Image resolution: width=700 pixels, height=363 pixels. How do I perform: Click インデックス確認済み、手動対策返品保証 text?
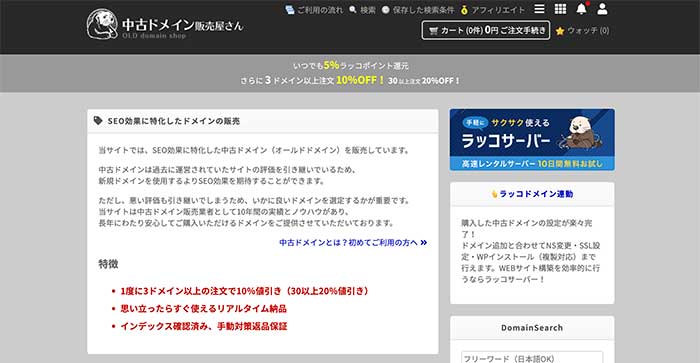pos(204,326)
